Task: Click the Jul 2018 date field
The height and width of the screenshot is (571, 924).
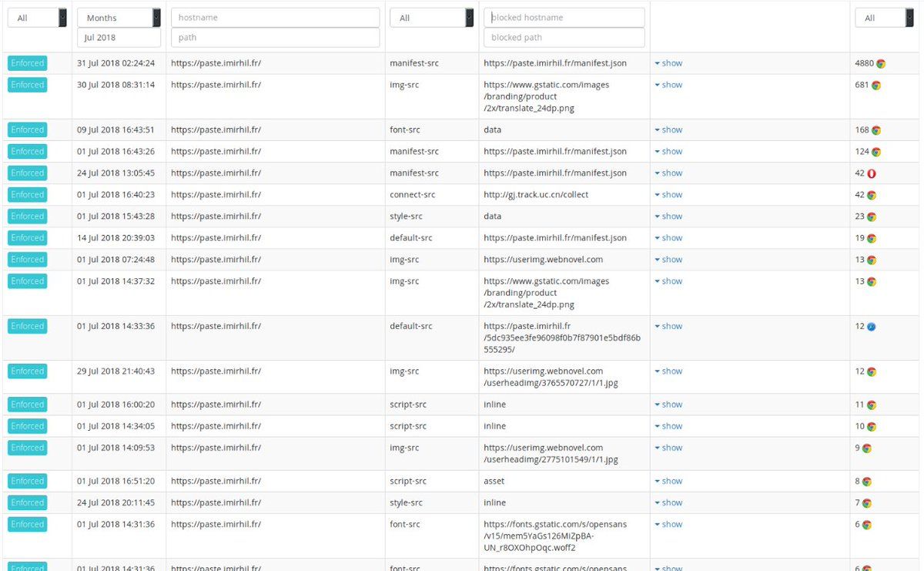Action: tap(119, 37)
